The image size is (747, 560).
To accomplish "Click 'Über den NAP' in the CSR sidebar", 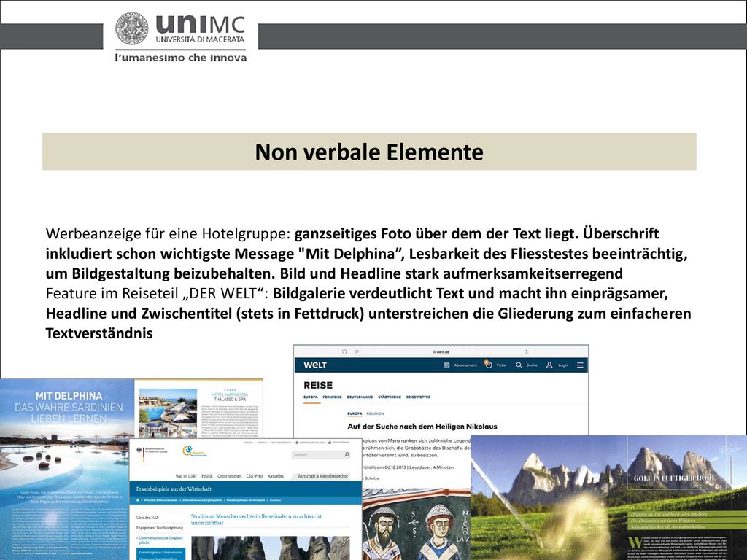I will tap(147, 518).
